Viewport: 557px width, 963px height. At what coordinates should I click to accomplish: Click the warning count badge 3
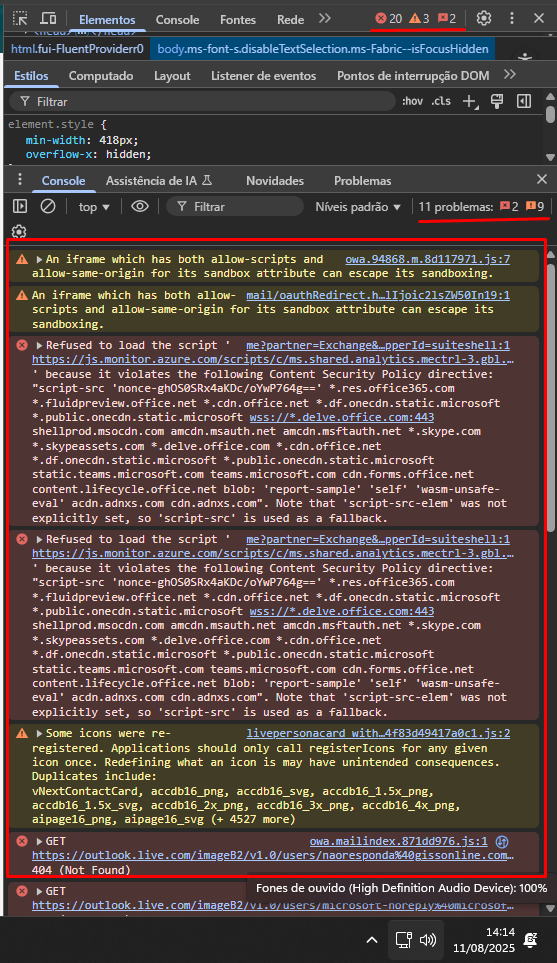pos(419,18)
